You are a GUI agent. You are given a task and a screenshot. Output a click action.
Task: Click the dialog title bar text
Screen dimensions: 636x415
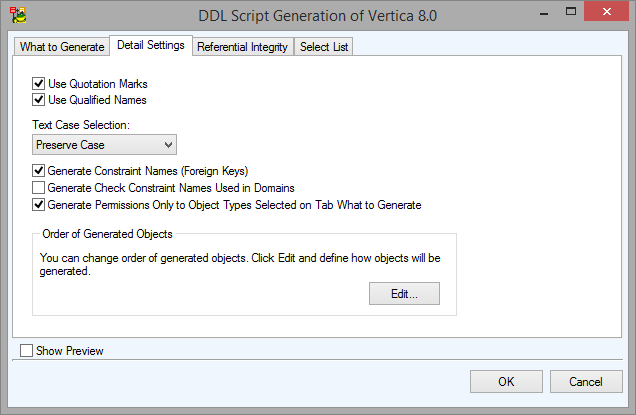click(317, 14)
